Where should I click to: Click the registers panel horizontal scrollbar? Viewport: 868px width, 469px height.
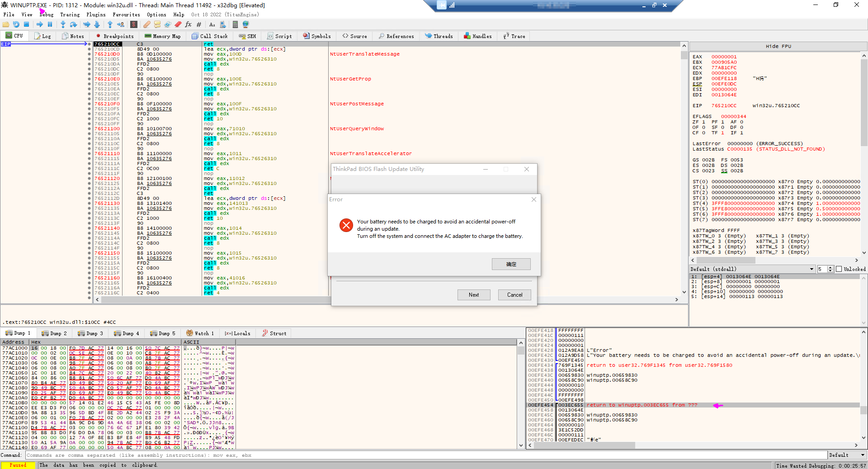point(775,261)
